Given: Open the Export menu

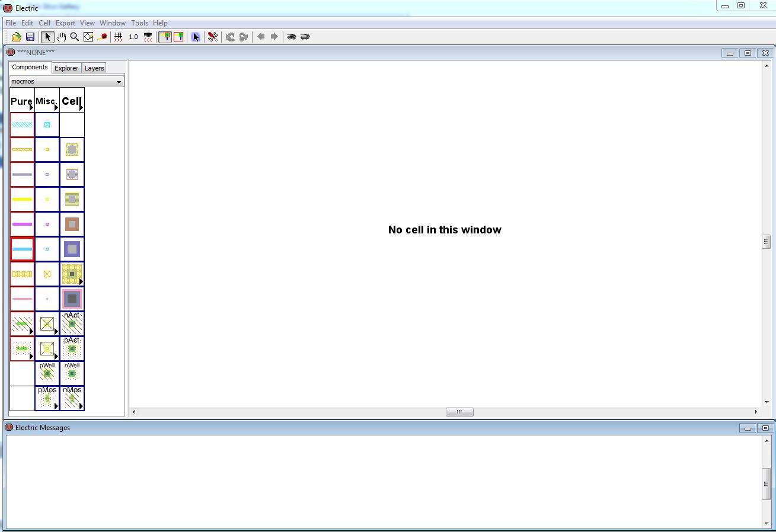Looking at the screenshot, I should coord(65,23).
